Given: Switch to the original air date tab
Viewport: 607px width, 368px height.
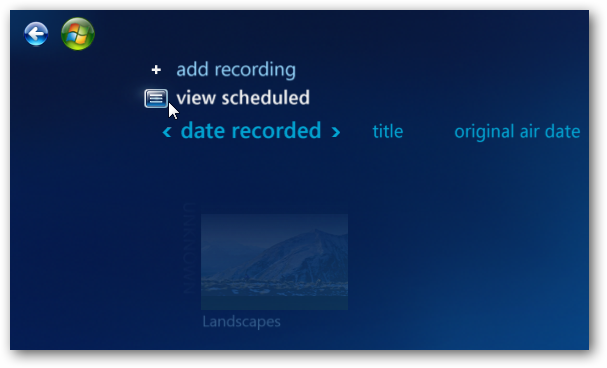Looking at the screenshot, I should pos(517,132).
